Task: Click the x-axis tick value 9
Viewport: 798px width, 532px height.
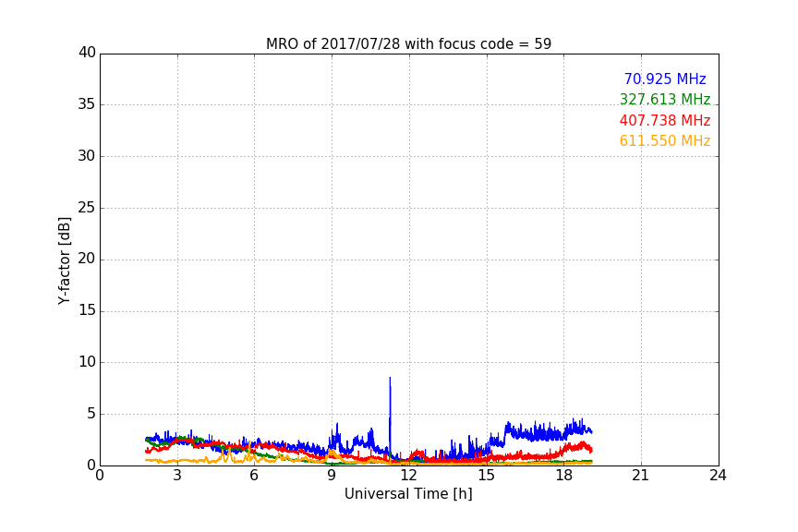Action: pyautogui.click(x=332, y=476)
